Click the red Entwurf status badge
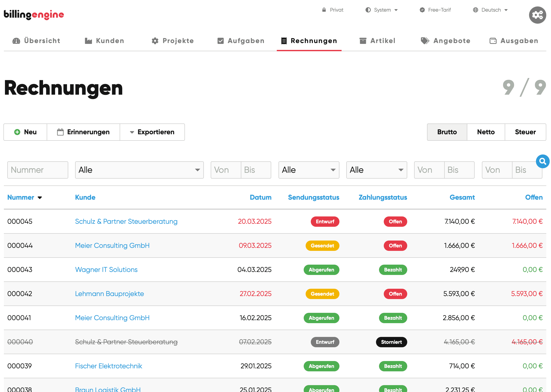The width and height of the screenshot is (551, 392). [x=325, y=221]
